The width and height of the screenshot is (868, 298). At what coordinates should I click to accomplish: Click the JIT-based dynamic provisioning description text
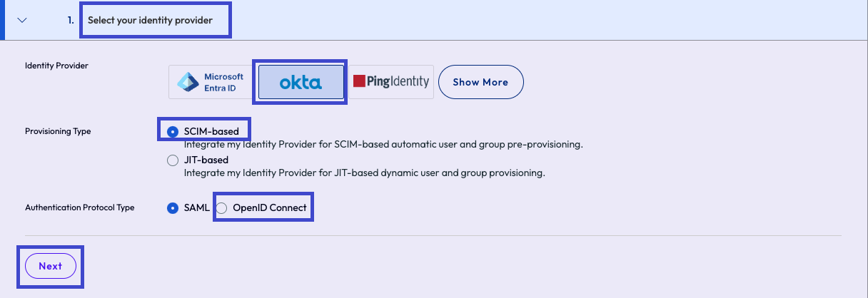(x=365, y=173)
